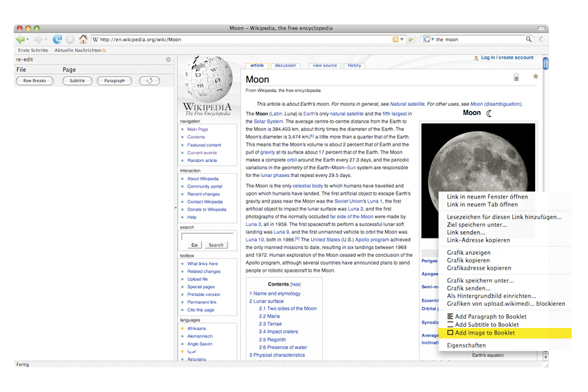The image size is (588, 392).
Task: Click the RSS feed icon in address bar
Action: click(x=395, y=40)
